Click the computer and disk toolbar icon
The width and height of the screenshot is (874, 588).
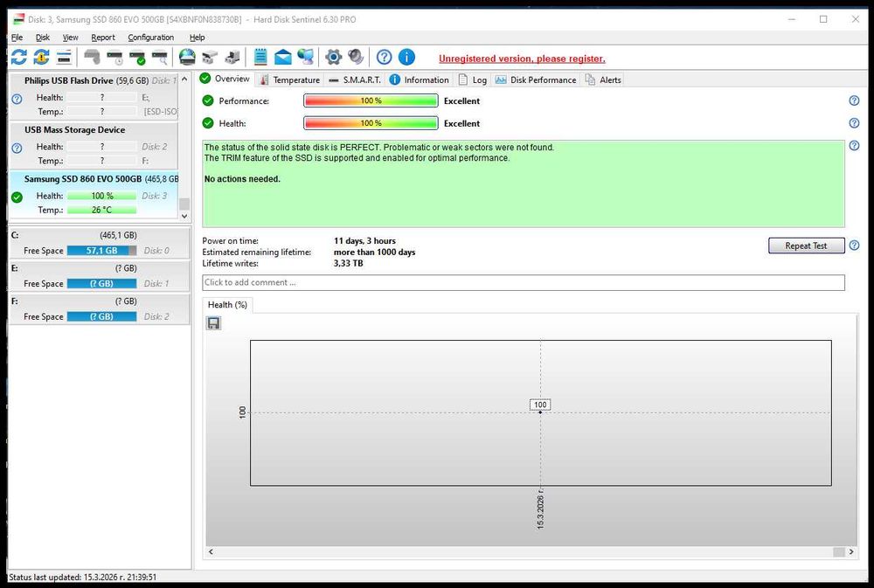232,57
